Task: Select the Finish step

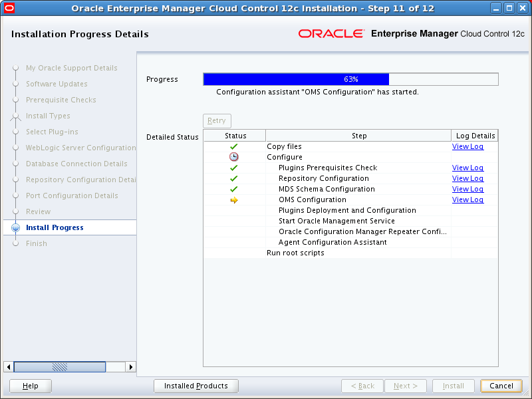Action: (37, 243)
